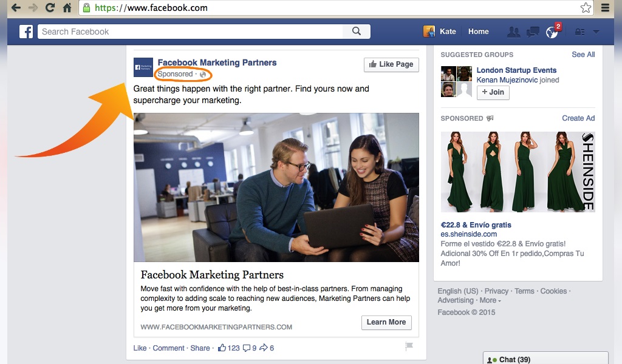Screen dimensions: 622x364
Task: Go to Home in the top bar
Action: (478, 32)
